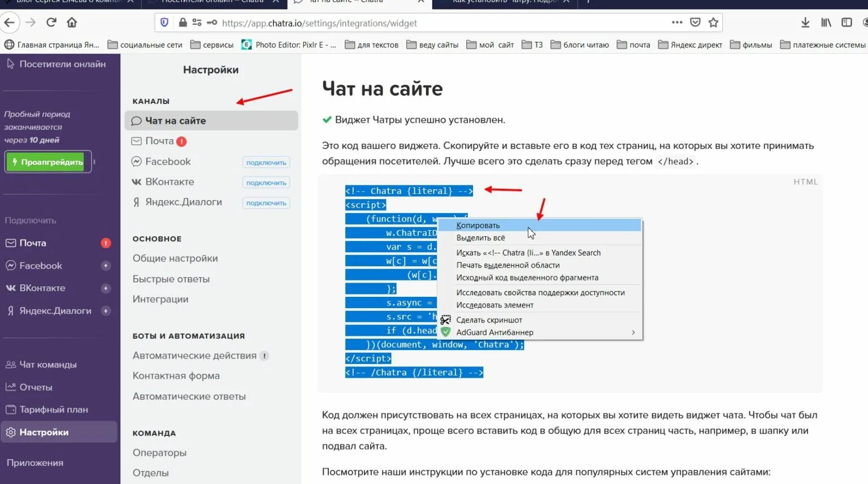
Task: Bookmark this page with the star
Action: tap(713, 23)
